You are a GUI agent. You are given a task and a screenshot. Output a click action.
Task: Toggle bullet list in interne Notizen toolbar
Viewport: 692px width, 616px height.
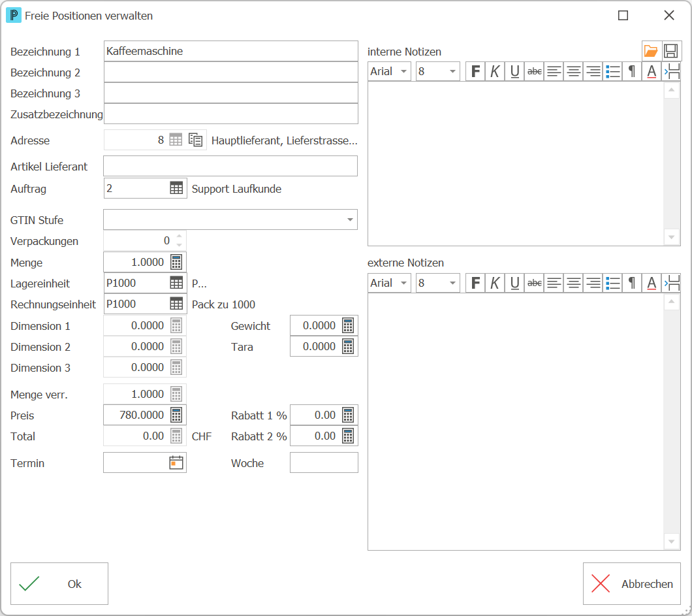click(612, 72)
